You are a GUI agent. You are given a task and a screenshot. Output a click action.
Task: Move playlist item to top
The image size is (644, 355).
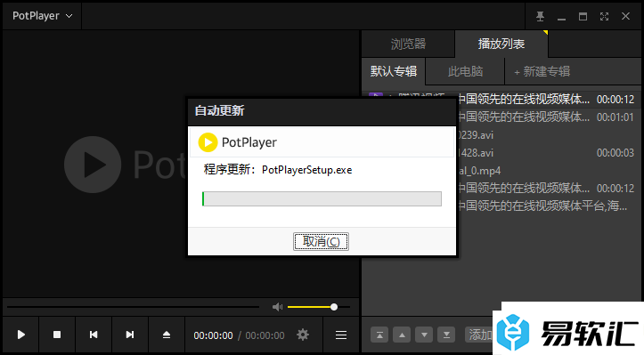point(379,335)
